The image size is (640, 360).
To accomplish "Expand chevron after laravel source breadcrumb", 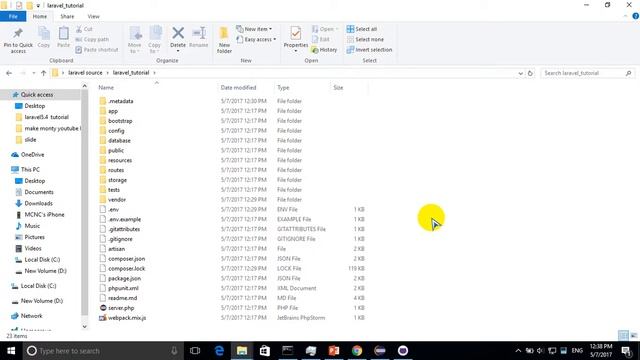I will pyautogui.click(x=107, y=73).
